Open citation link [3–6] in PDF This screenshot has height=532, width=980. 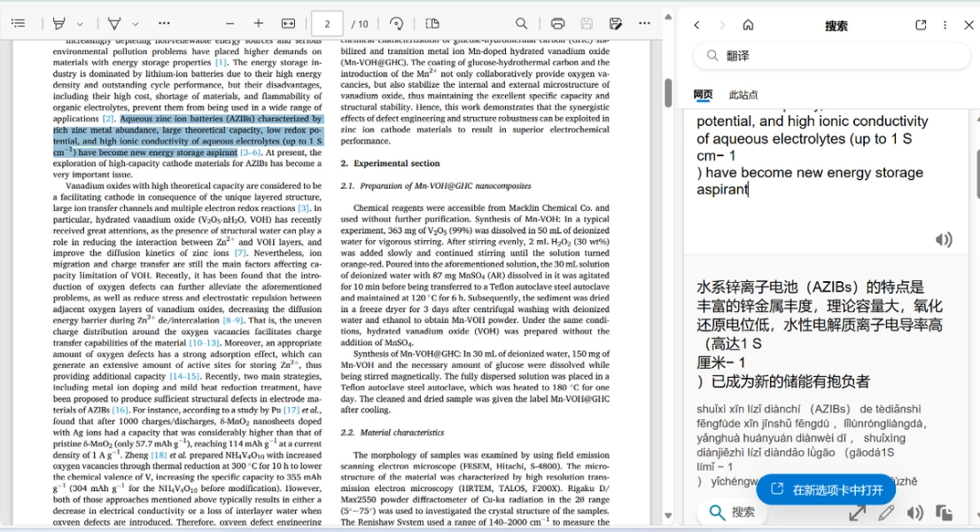point(251,153)
